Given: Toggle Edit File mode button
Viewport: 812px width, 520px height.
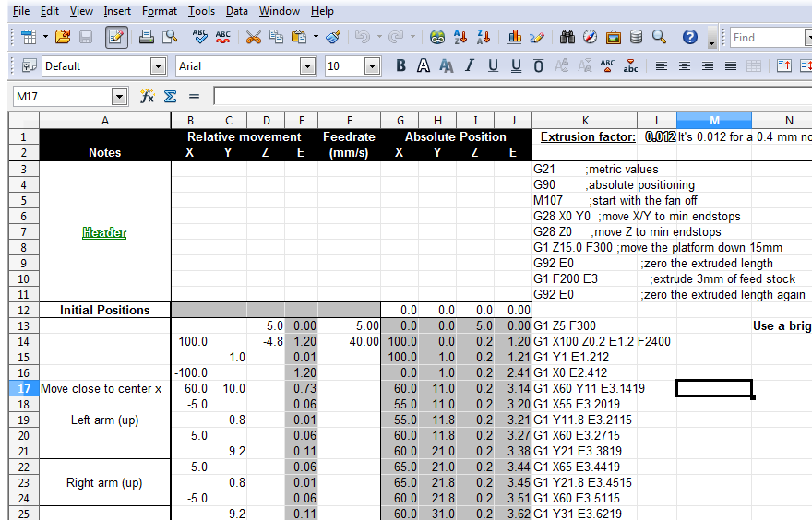Looking at the screenshot, I should point(116,37).
